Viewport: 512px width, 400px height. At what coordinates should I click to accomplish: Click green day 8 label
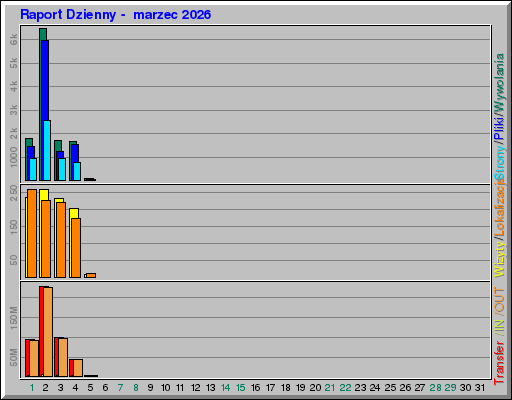[136, 388]
